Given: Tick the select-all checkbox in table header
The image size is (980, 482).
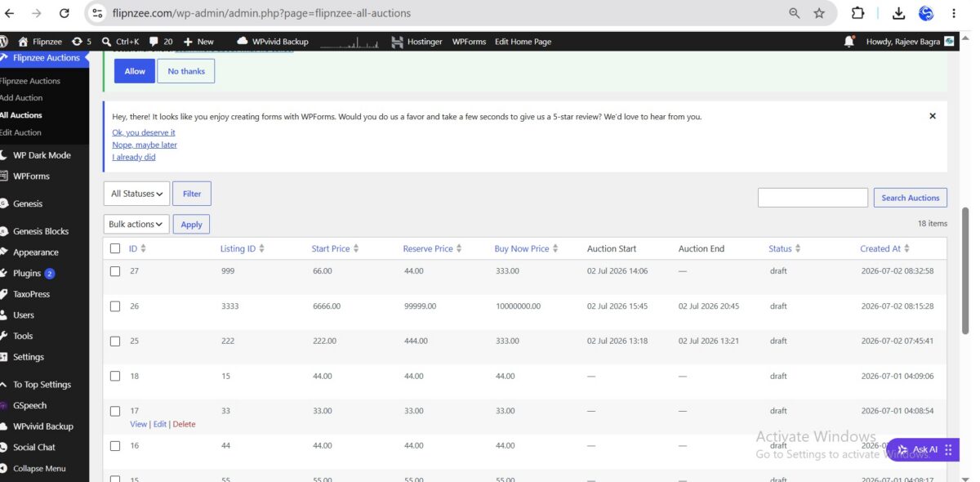Looking at the screenshot, I should [115, 248].
